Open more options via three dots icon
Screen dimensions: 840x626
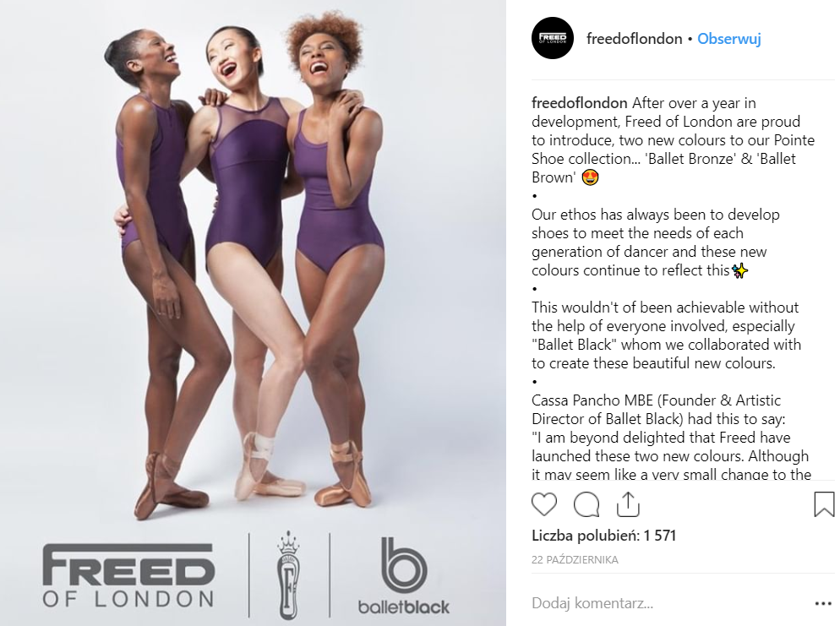pyautogui.click(x=823, y=603)
